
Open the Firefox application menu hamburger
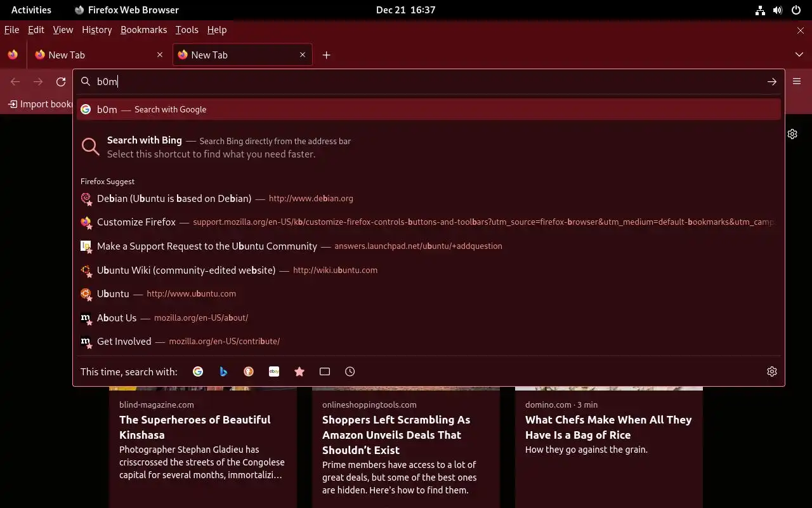tap(797, 81)
